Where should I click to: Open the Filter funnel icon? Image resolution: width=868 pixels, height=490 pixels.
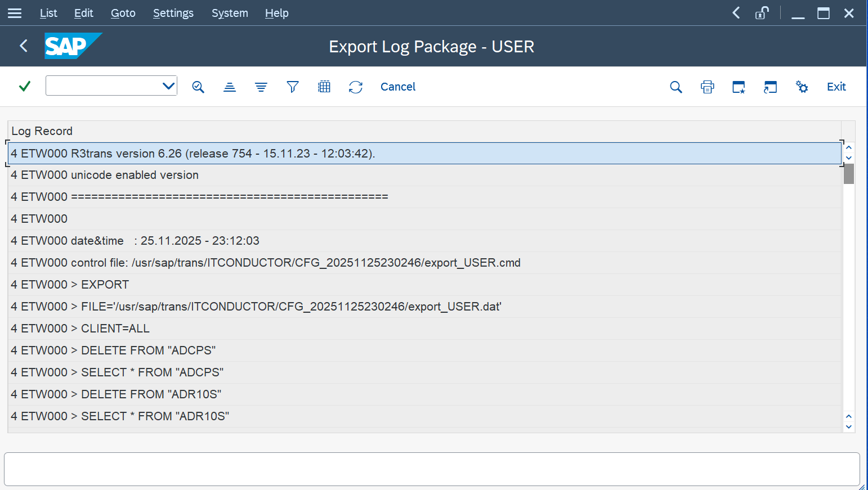(x=293, y=87)
